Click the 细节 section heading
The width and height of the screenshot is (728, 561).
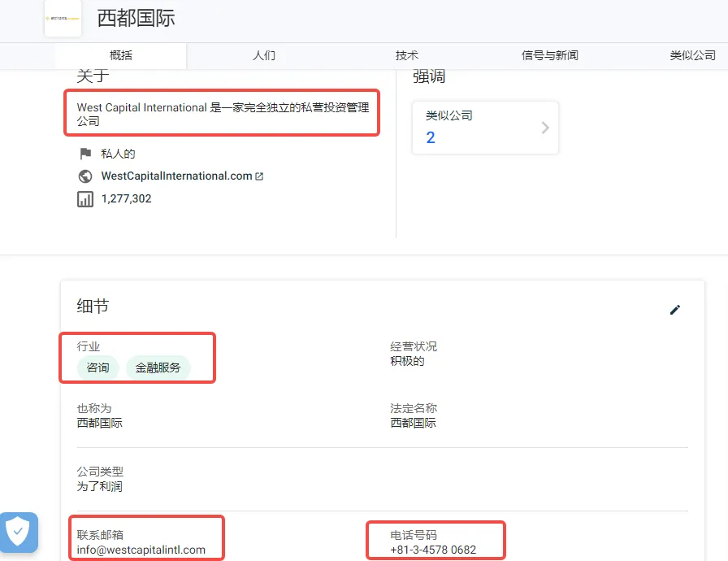point(93,306)
